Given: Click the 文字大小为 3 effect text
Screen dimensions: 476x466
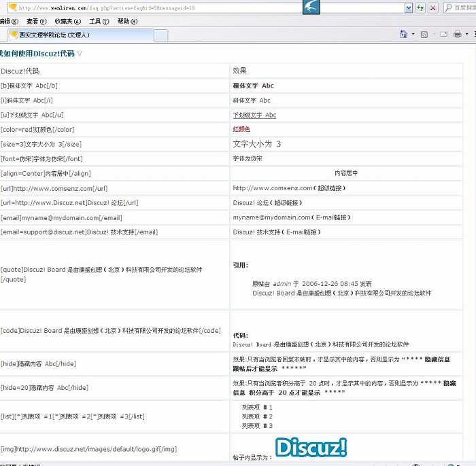Looking at the screenshot, I should click(x=257, y=144).
